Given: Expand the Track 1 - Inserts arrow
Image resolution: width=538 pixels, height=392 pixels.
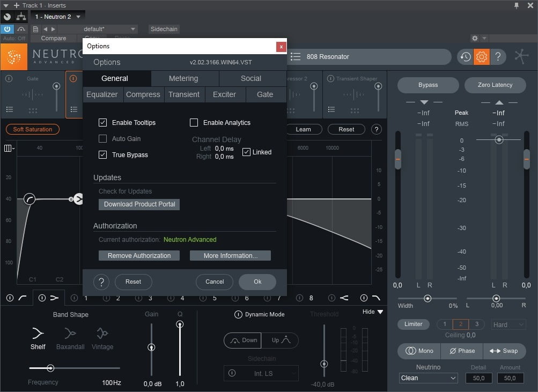Looking at the screenshot, I should click(x=6, y=5).
